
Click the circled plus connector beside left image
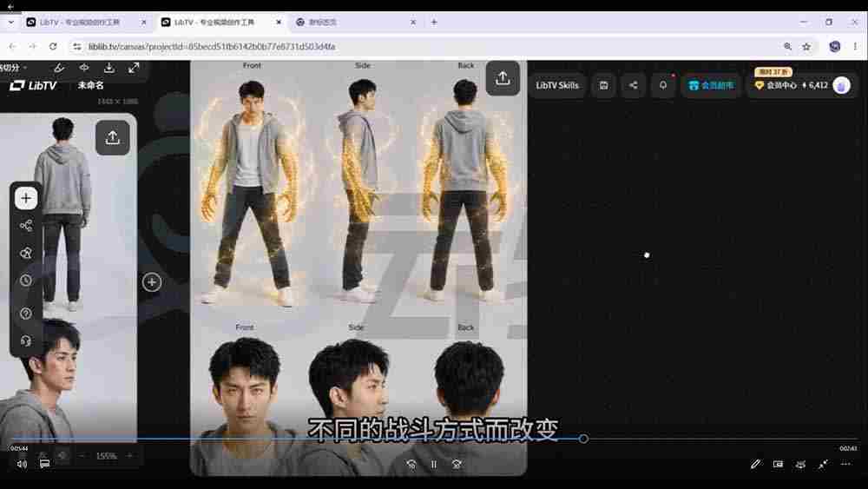point(152,282)
